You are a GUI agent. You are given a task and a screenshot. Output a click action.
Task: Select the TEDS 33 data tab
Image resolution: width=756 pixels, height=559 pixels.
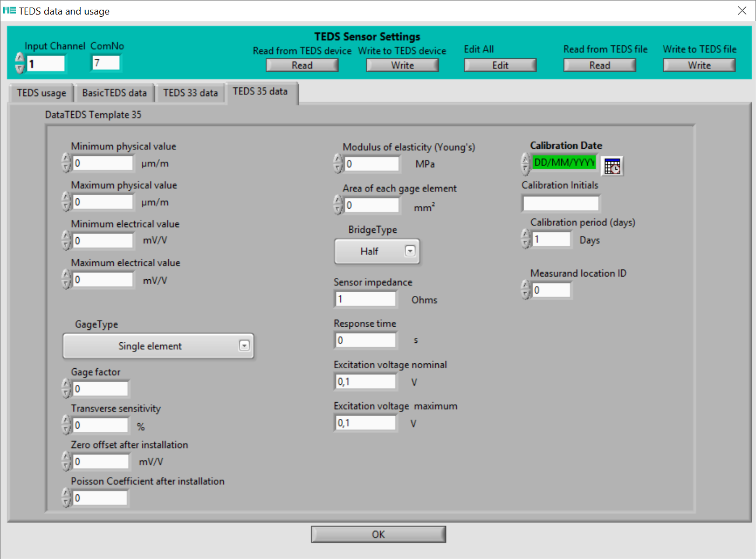(x=190, y=93)
